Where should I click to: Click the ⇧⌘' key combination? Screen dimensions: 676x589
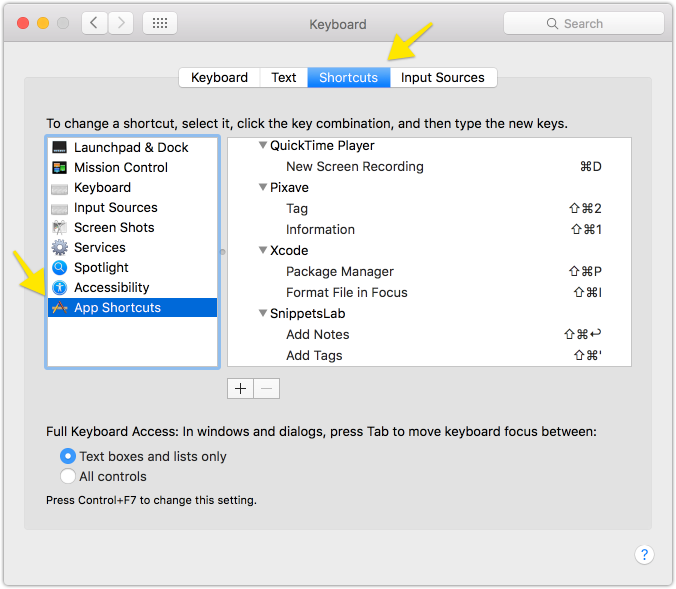tap(588, 355)
